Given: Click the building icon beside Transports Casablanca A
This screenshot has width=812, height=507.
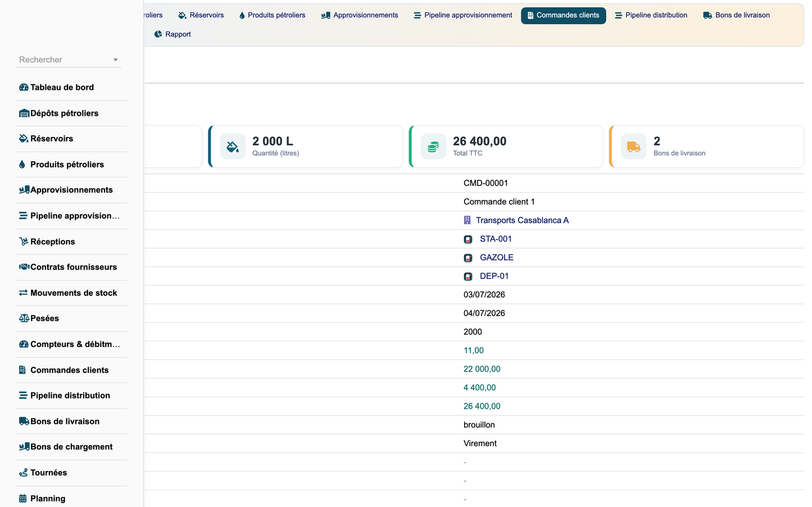Looking at the screenshot, I should point(467,220).
